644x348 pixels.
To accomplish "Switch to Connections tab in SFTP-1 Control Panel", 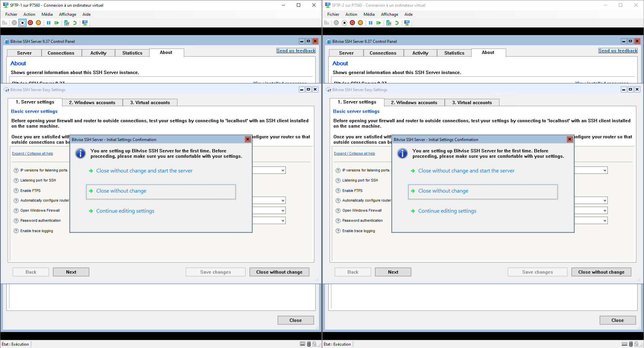I will 61,53.
